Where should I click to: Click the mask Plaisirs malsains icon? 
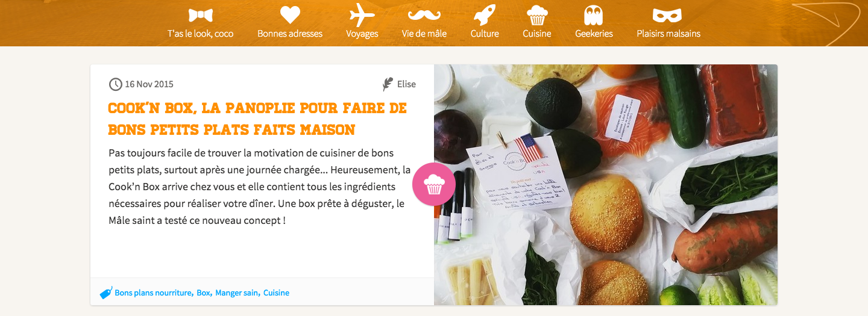tap(668, 15)
